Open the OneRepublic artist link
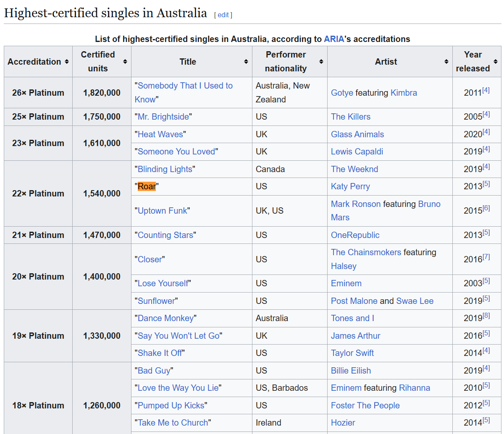Screen dimensions: 504x434 [355, 235]
